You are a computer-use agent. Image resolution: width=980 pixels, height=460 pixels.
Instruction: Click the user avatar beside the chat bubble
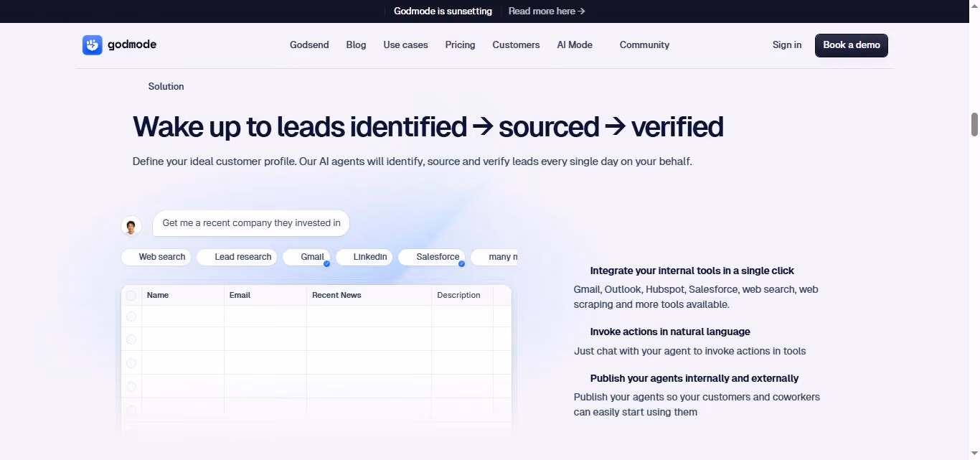click(131, 226)
